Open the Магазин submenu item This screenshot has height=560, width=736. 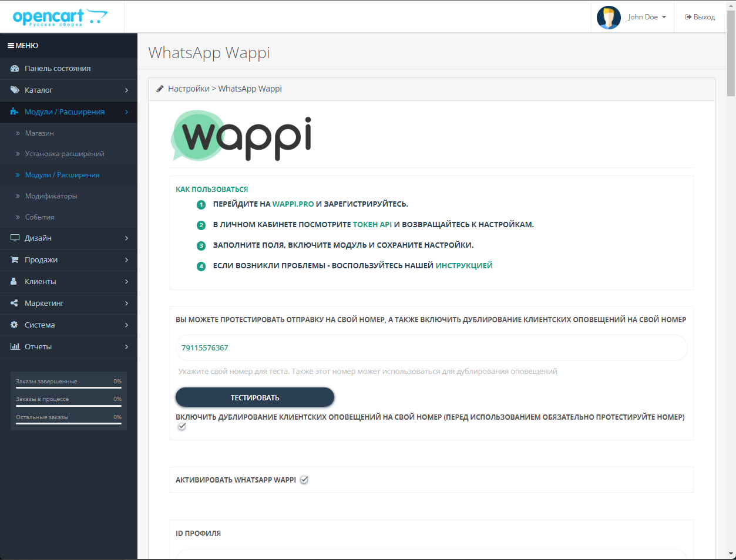(39, 133)
